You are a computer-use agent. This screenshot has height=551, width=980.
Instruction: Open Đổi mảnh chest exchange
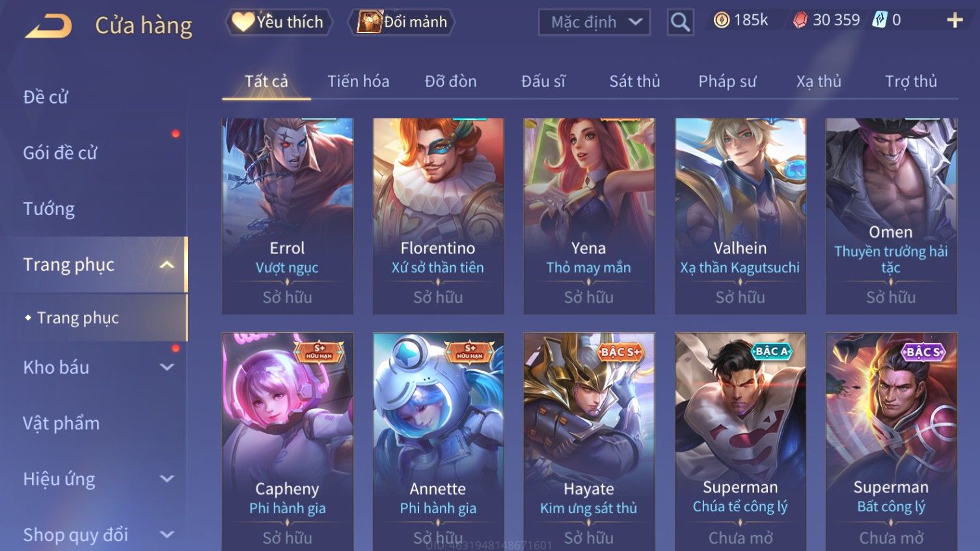[402, 22]
